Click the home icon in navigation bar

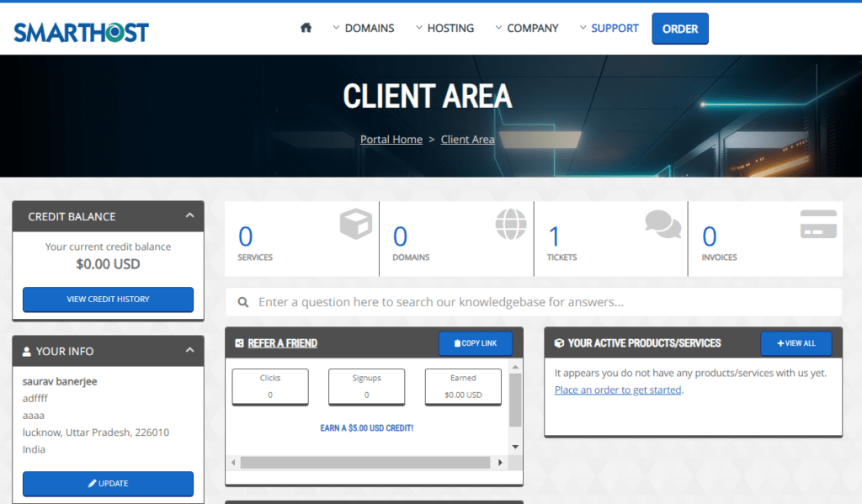pyautogui.click(x=306, y=28)
